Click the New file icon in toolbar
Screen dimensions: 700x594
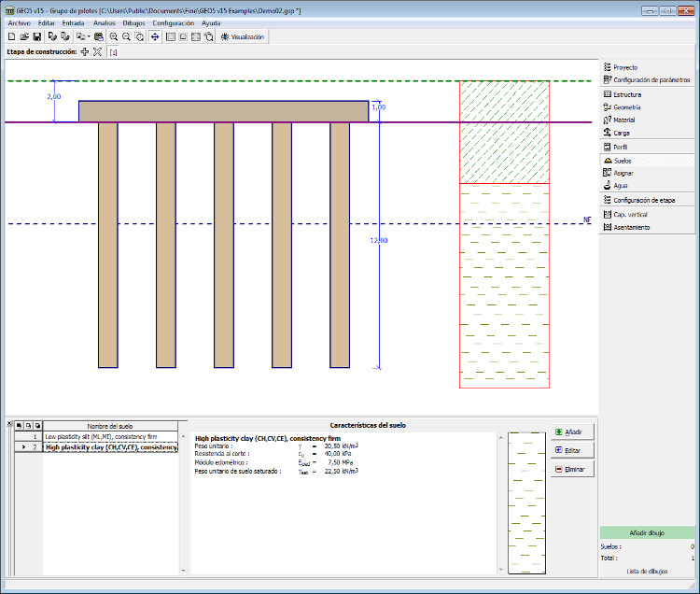11,36
